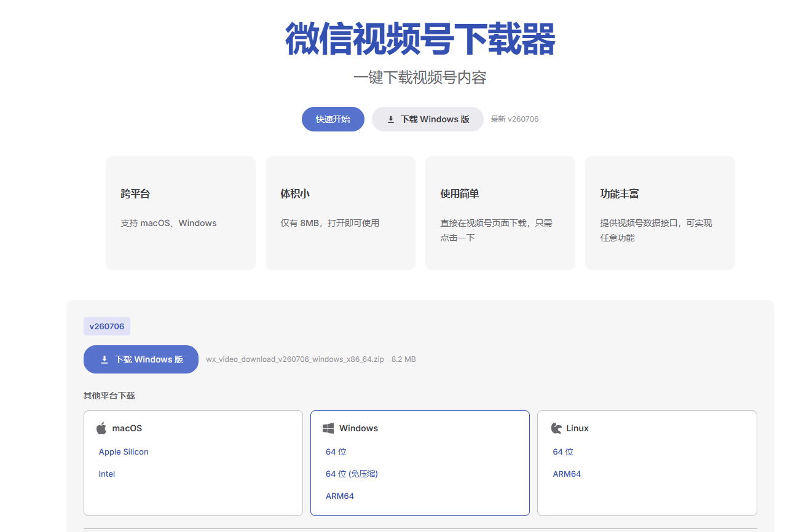
Task: Open the Linux ARM64 download link
Action: 567,474
